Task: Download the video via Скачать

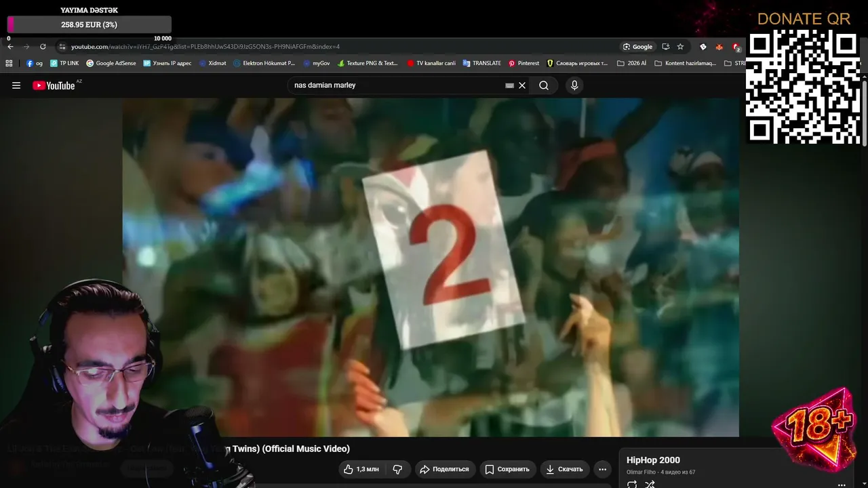Action: click(565, 469)
